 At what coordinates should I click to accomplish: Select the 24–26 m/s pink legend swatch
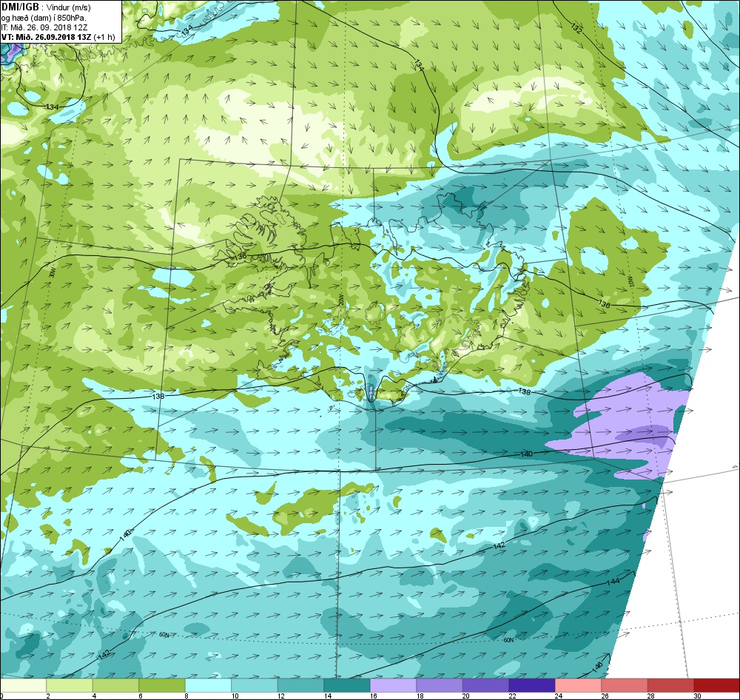(579, 685)
